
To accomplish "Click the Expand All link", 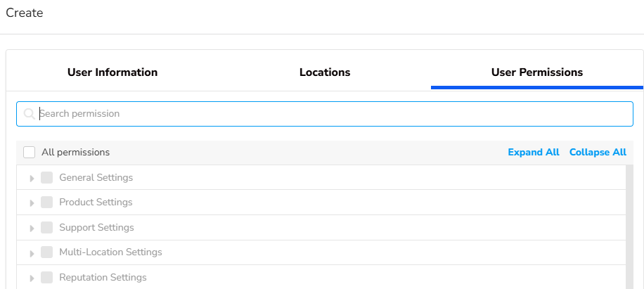I will [x=534, y=153].
